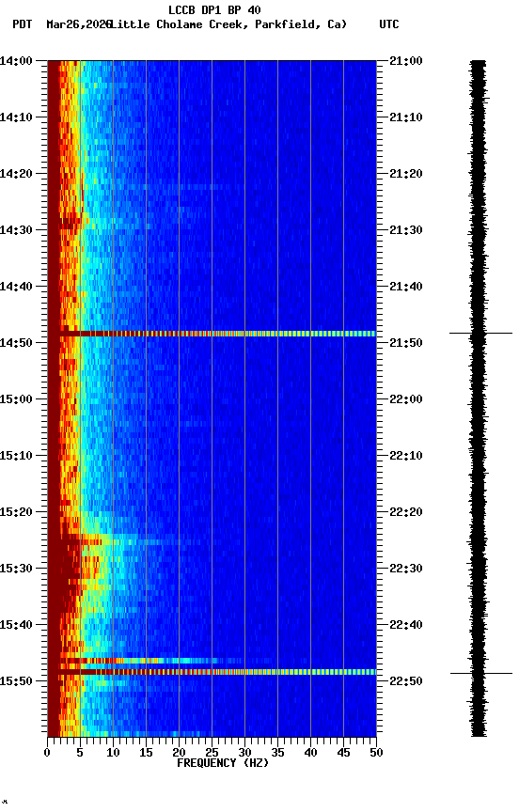Screen dimensions: 519x812
Task: Click the 22:30 UTC time label
Action: coord(406,570)
